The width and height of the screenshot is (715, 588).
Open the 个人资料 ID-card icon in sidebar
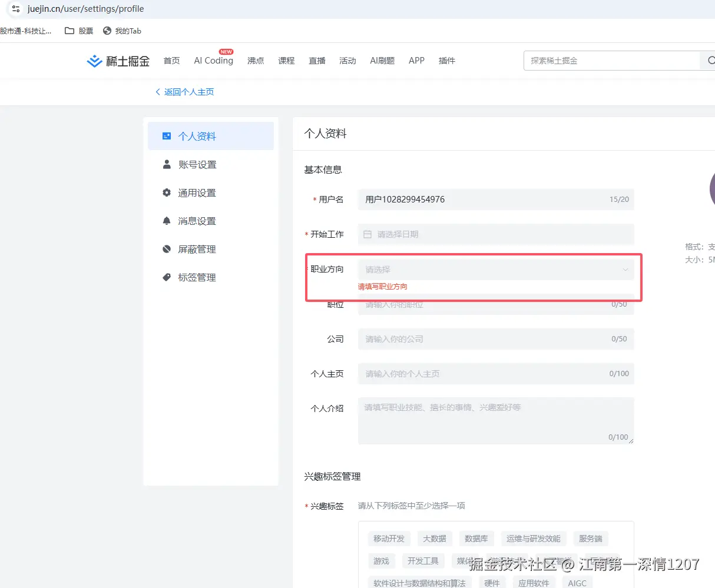pyautogui.click(x=167, y=135)
